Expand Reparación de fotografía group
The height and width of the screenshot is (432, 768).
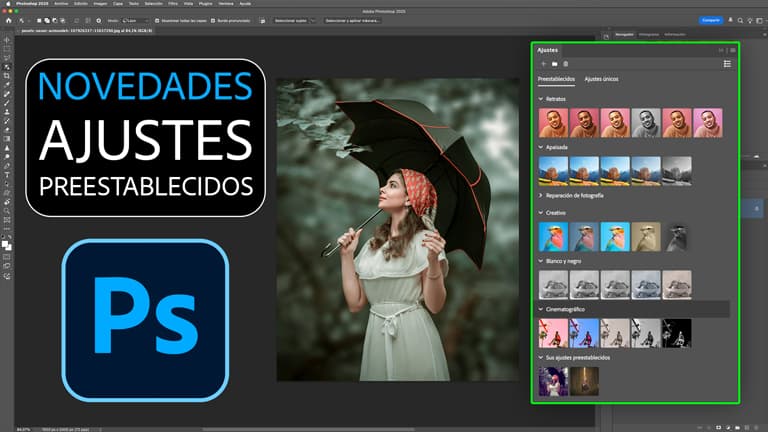[x=541, y=195]
